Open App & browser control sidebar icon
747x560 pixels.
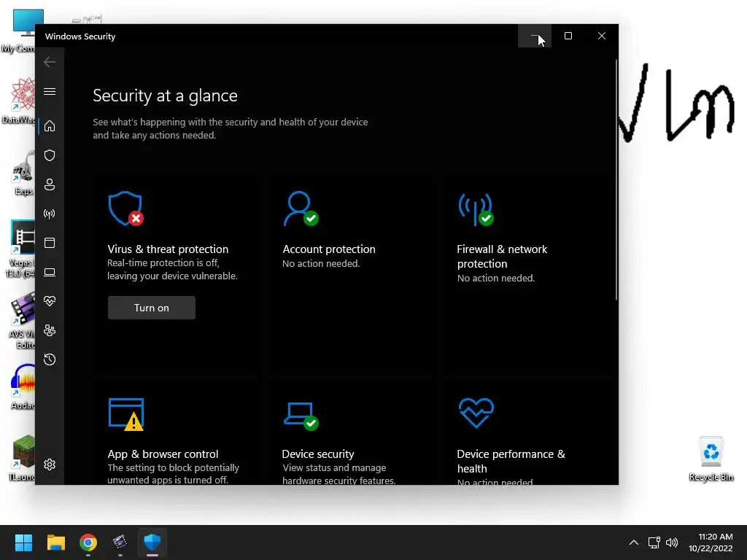coord(50,243)
